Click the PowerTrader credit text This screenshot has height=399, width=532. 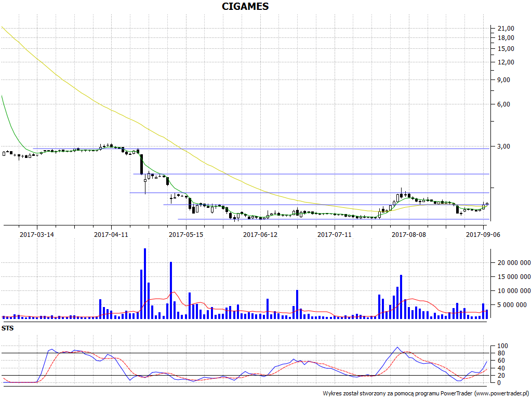tap(426, 394)
